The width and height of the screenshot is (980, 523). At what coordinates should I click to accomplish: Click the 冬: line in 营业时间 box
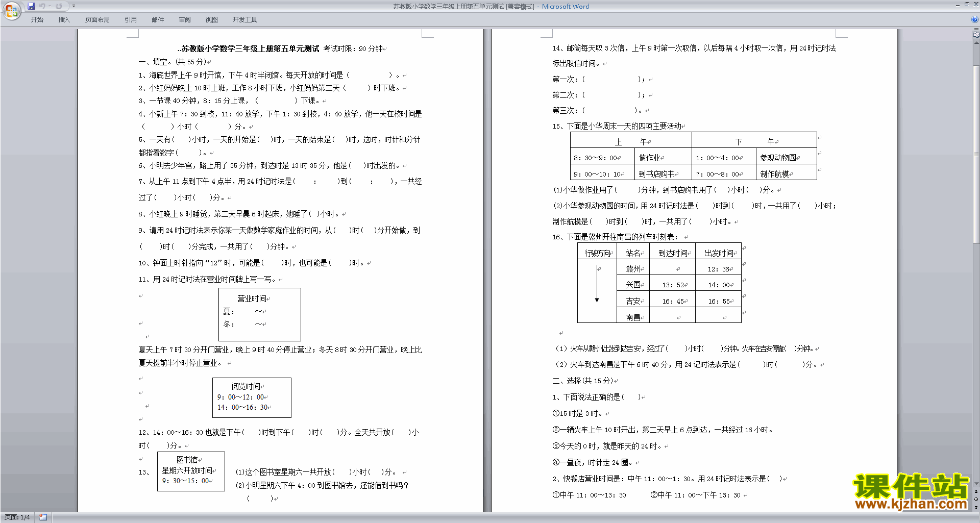[244, 324]
